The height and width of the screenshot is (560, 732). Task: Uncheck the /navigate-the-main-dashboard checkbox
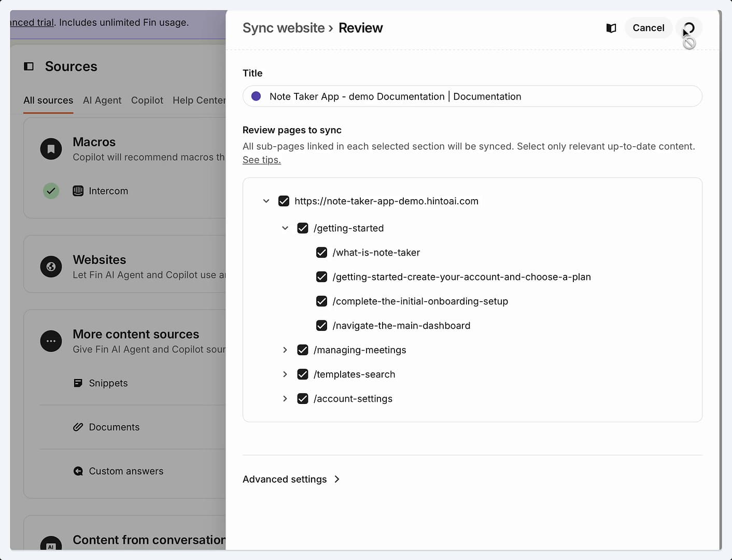click(321, 326)
